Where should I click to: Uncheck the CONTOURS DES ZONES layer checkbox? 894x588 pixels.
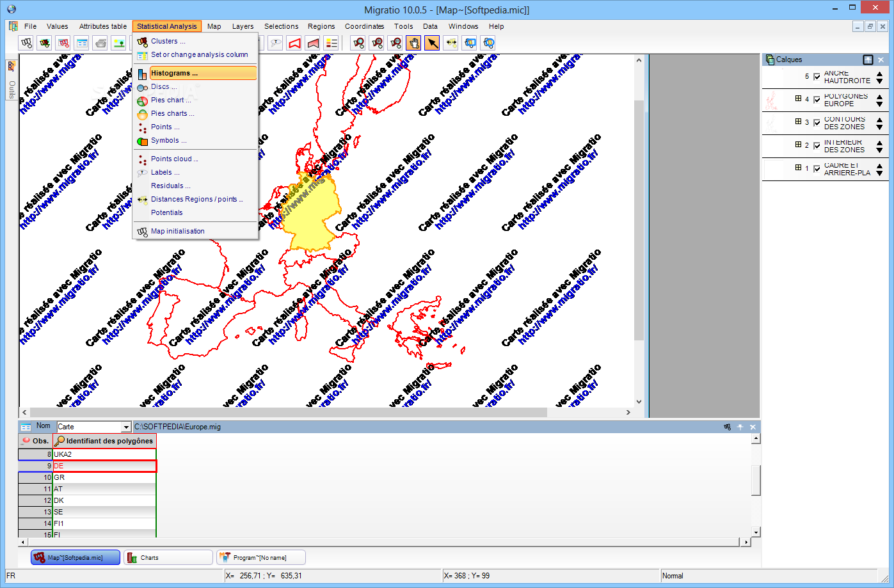(x=817, y=123)
